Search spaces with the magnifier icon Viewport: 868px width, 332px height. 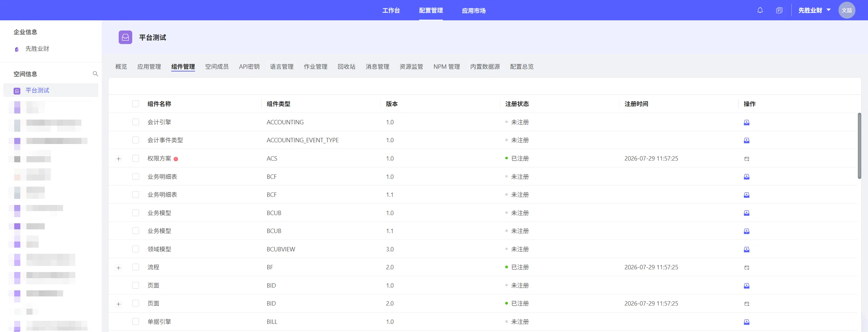tap(95, 74)
